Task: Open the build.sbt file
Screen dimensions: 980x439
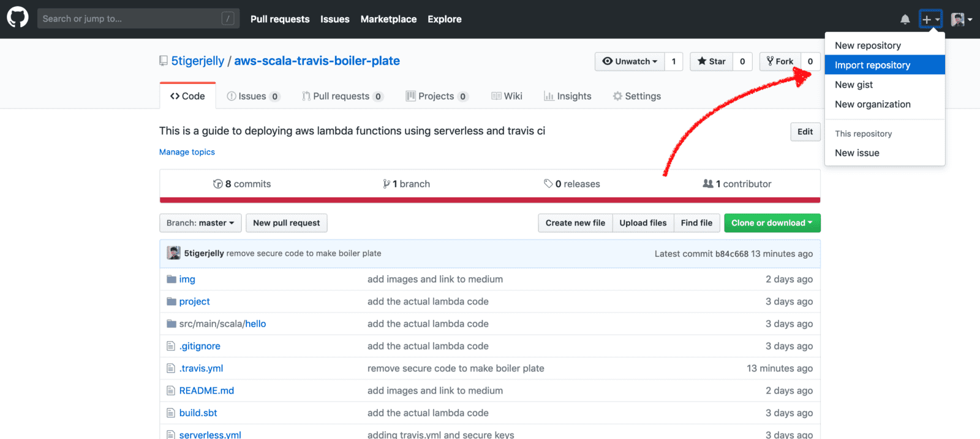Action: 198,413
